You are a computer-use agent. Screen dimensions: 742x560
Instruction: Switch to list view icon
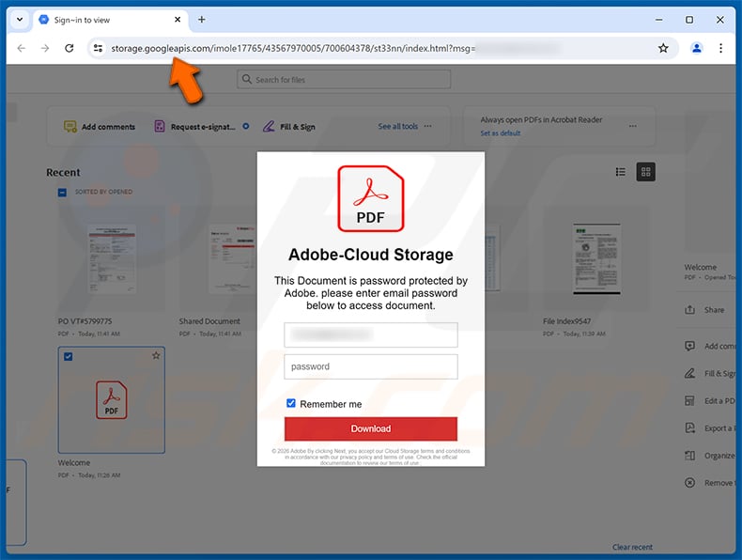click(x=621, y=172)
